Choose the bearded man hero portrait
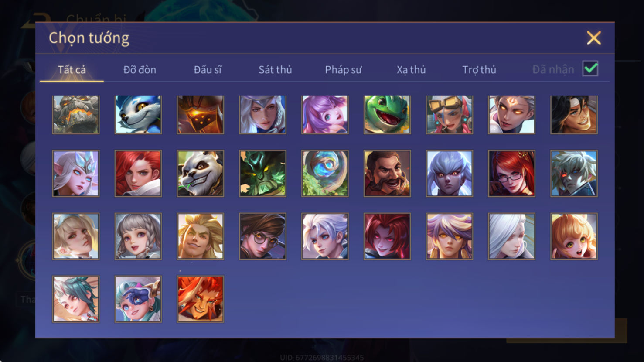 (x=387, y=174)
